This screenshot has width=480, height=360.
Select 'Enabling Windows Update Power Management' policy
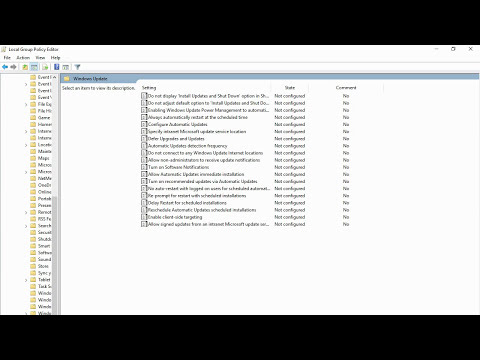208,110
